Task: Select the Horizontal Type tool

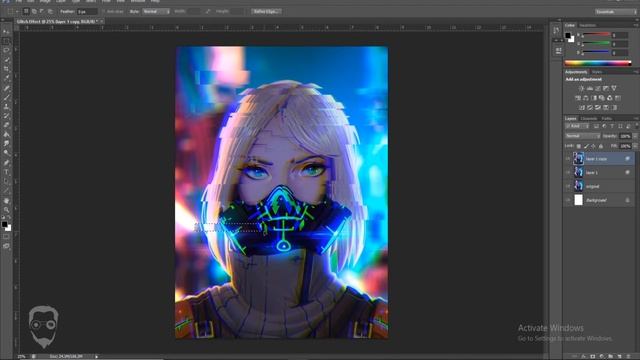Action: 6,172
